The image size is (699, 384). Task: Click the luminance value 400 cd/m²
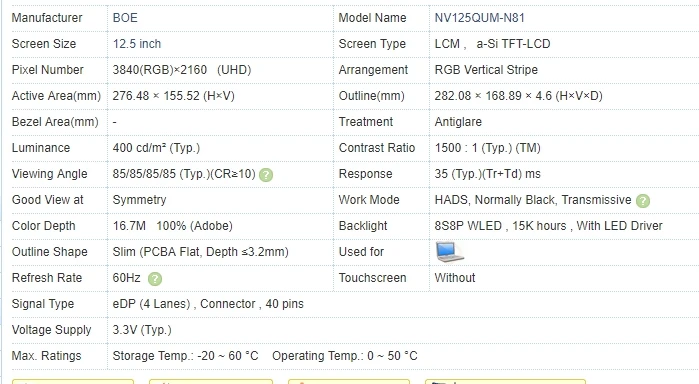(156, 148)
